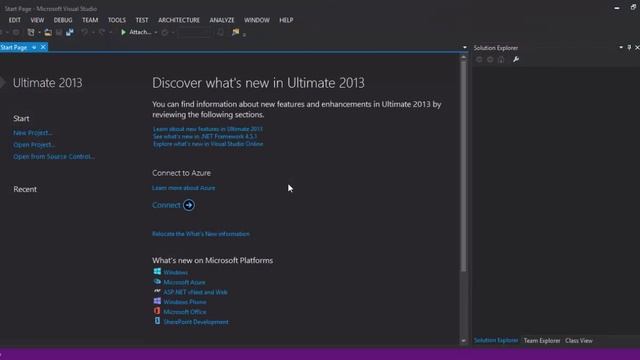Viewport: 640px width, 360px height.
Task: Click the Undo toolbar icon
Action: pyautogui.click(x=84, y=32)
